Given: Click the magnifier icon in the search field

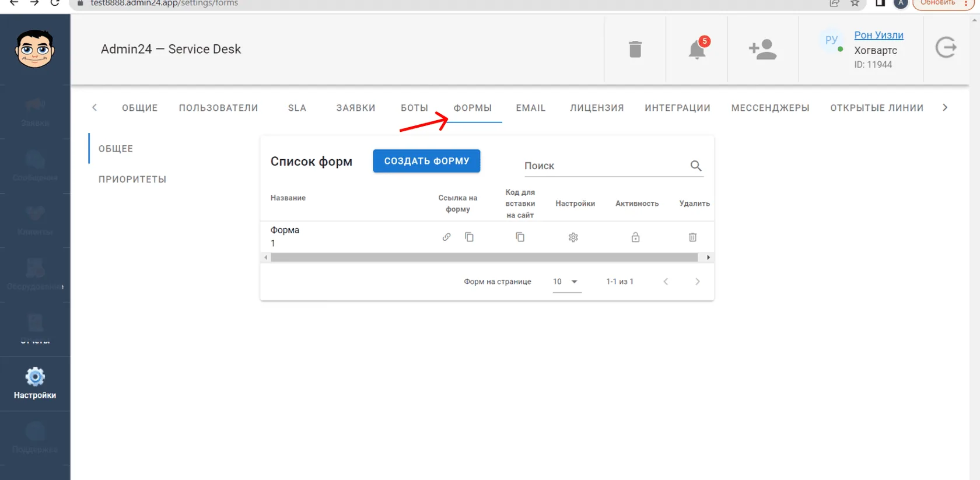Looking at the screenshot, I should tap(696, 166).
